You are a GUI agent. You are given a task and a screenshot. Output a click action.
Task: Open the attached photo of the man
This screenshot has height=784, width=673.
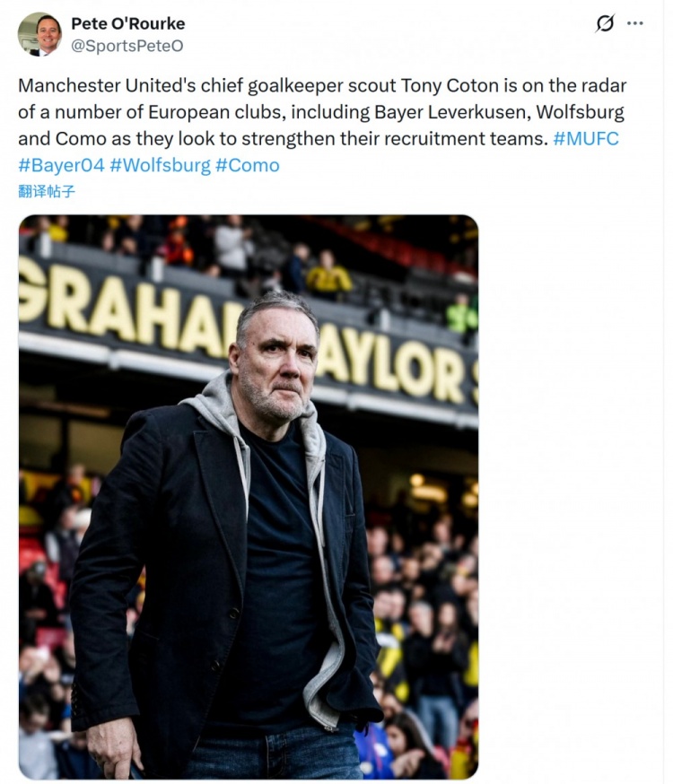[249, 496]
